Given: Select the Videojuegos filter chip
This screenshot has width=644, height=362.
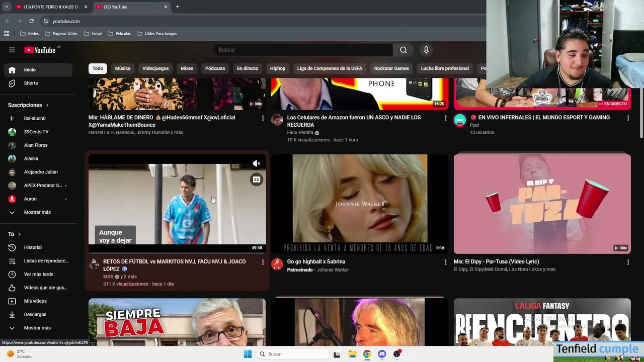Looking at the screenshot, I should click(155, 68).
